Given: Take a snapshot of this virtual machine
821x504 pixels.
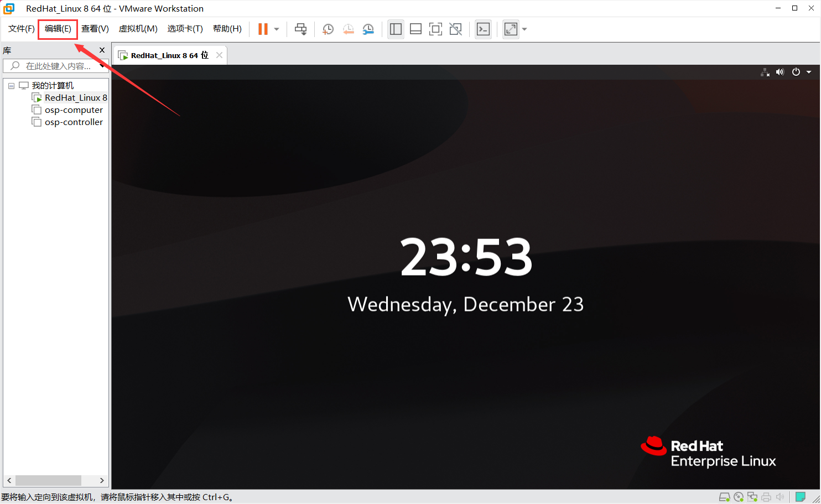Looking at the screenshot, I should point(328,29).
